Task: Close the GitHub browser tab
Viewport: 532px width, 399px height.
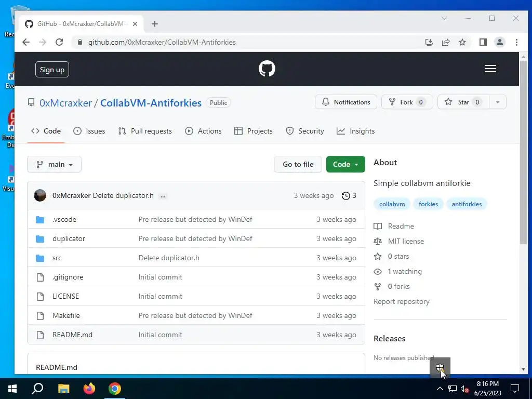Action: pos(135,24)
